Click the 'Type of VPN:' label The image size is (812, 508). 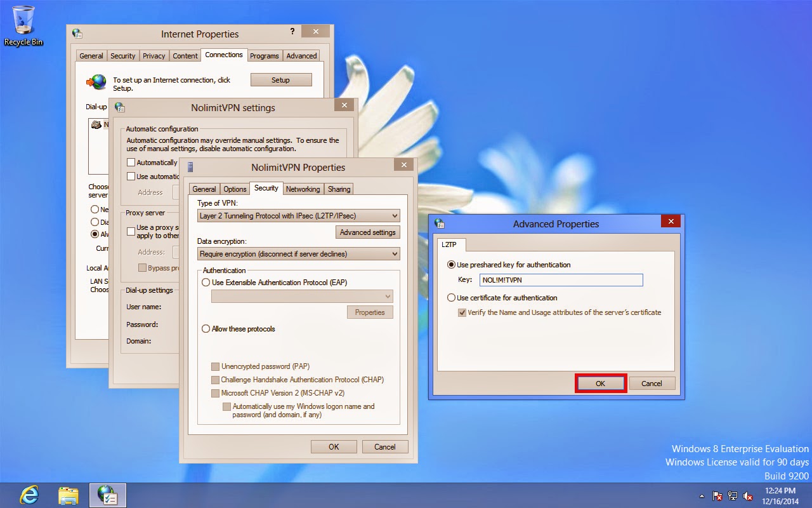coord(217,203)
